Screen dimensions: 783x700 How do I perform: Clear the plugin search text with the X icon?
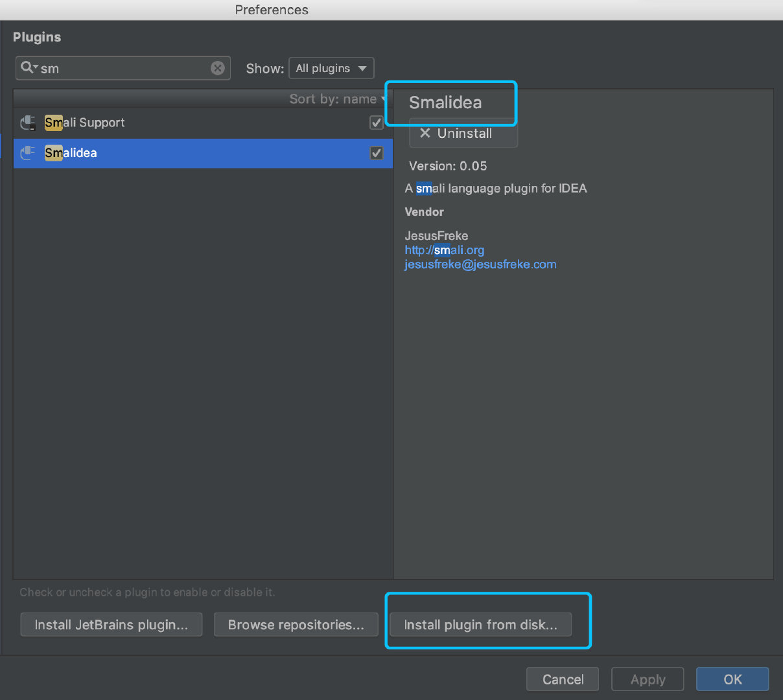click(x=218, y=68)
